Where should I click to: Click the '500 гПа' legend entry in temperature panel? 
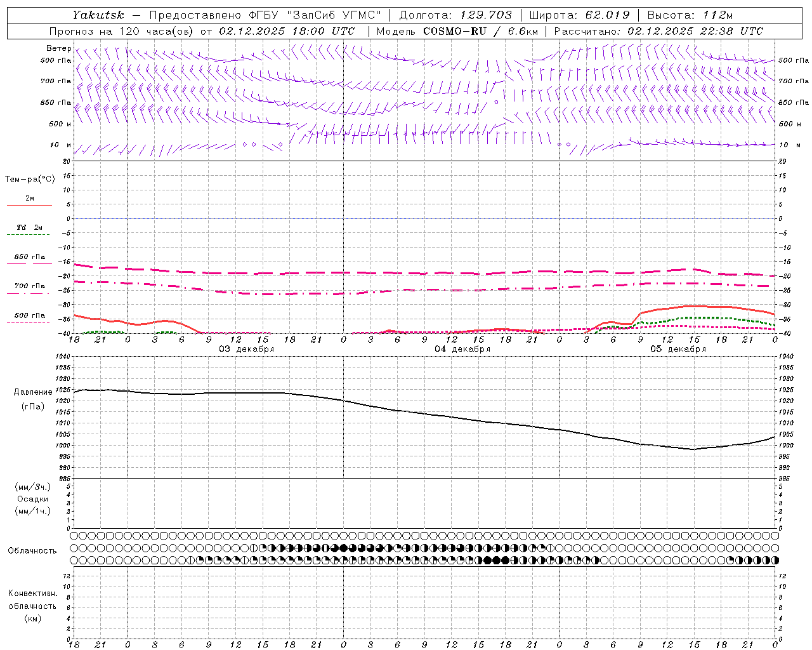[x=30, y=315]
